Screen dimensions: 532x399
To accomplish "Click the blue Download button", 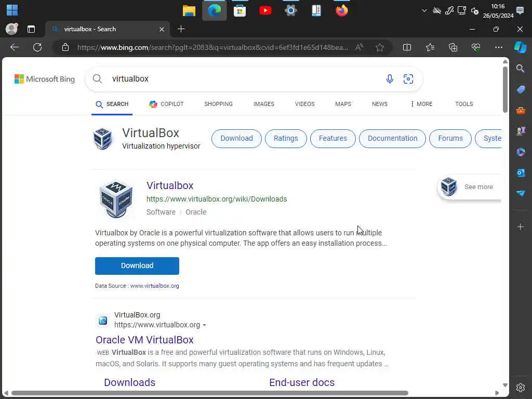I will [137, 265].
